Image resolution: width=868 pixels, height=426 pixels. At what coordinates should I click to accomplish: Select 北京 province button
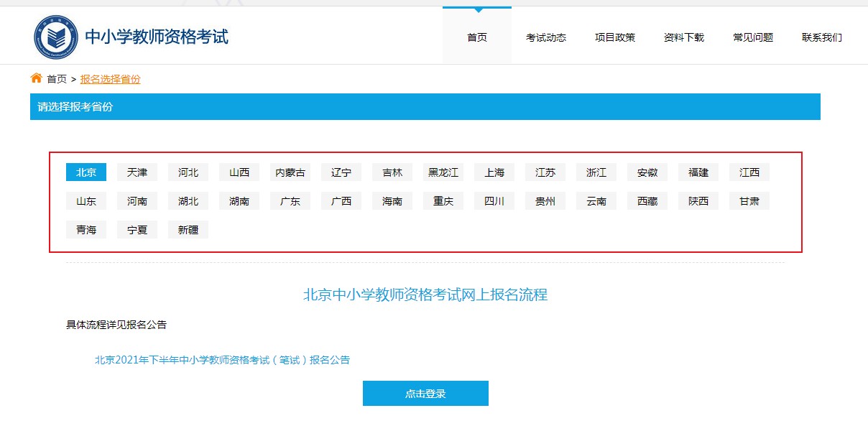coord(86,172)
